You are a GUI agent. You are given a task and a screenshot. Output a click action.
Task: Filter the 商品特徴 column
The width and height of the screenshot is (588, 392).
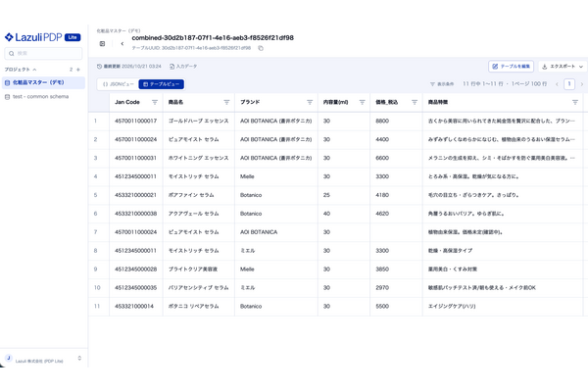tap(575, 102)
